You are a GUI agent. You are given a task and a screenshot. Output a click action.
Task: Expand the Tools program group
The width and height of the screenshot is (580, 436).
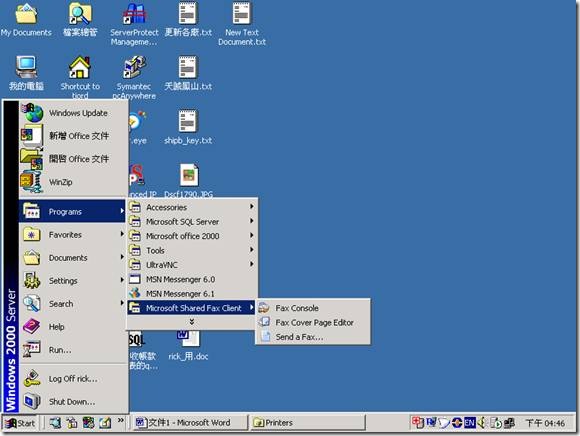pos(192,250)
